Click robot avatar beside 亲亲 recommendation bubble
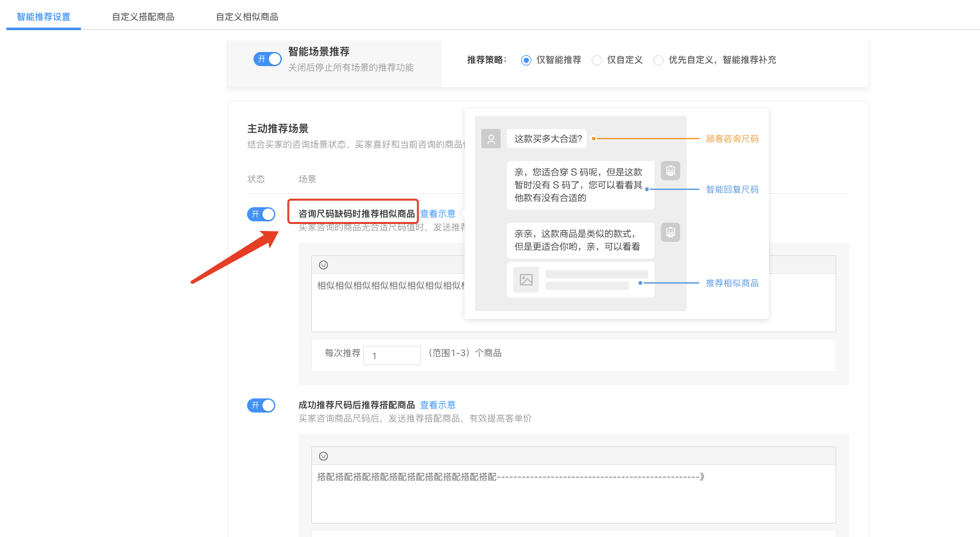 click(671, 232)
